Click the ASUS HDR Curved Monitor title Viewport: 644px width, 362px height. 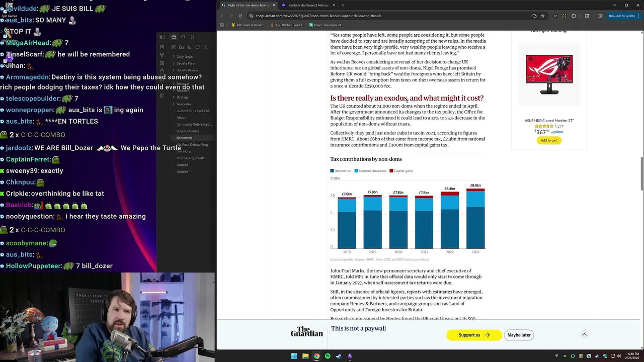549,121
